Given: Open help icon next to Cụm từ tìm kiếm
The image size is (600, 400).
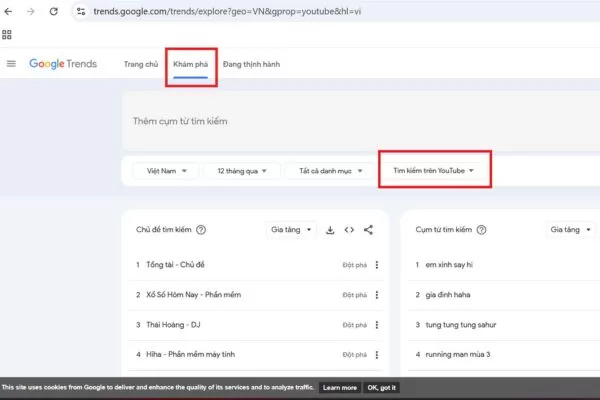Looking at the screenshot, I should click(x=481, y=230).
